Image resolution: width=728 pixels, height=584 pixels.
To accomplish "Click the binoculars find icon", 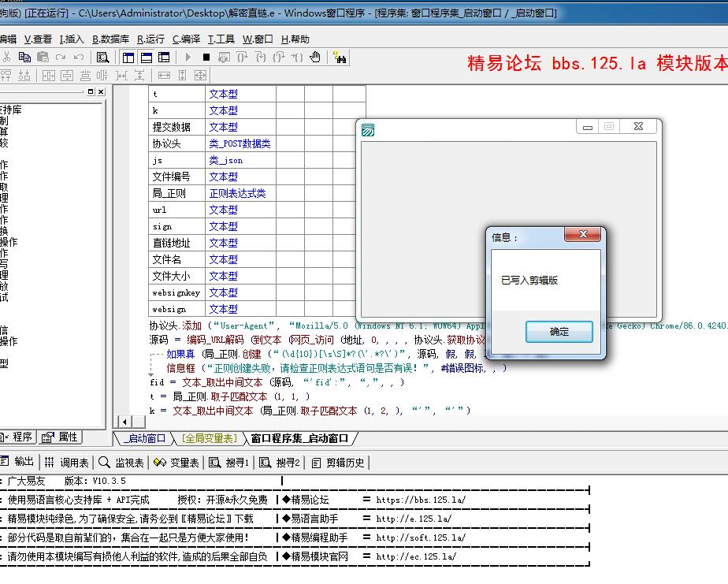I will point(340,58).
